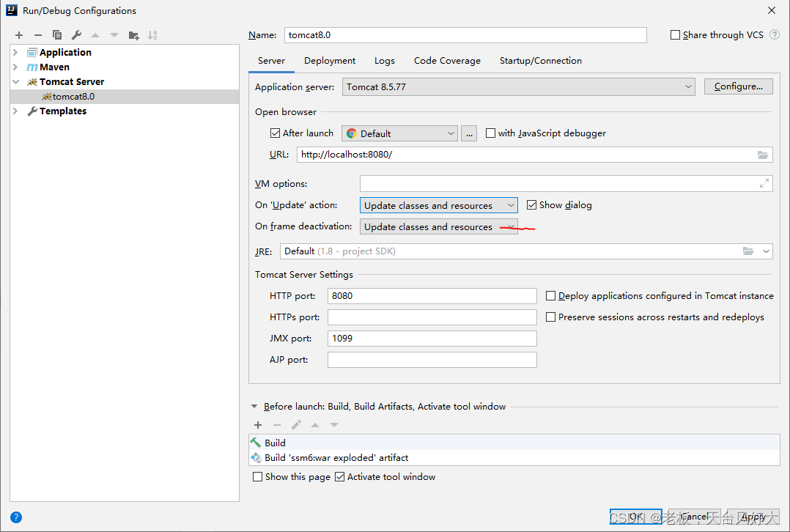Image resolution: width=790 pixels, height=532 pixels.
Task: Open On 'Update' action dropdown
Action: point(438,205)
